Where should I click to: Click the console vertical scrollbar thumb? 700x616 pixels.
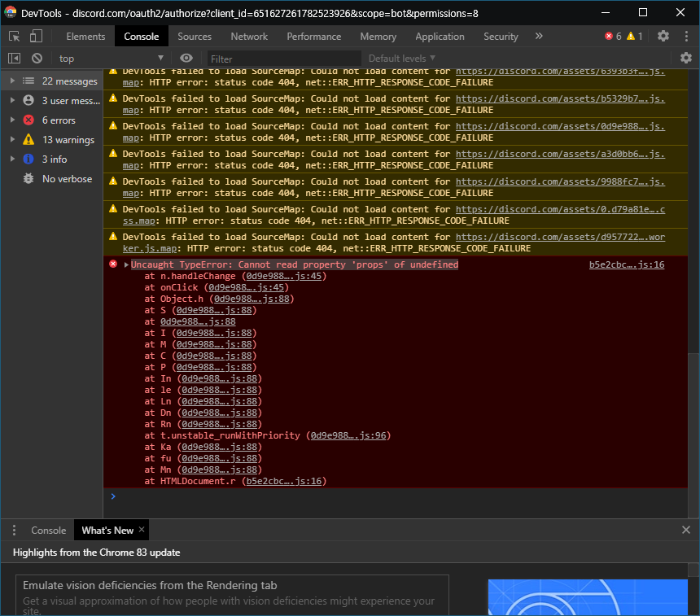693,435
